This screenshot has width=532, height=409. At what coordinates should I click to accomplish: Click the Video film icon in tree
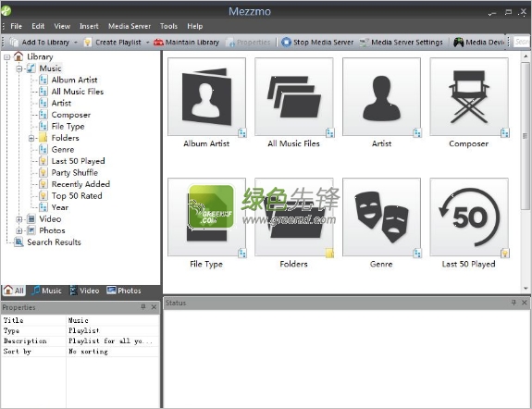coord(31,219)
